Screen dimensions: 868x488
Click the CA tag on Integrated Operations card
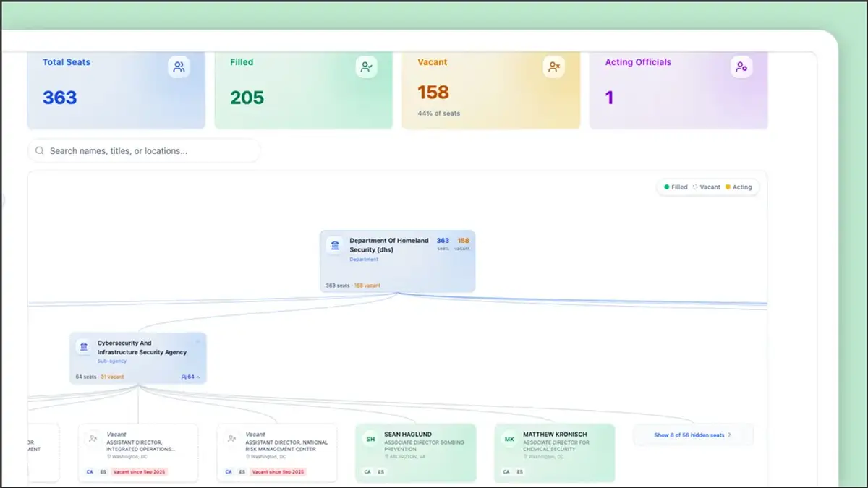click(90, 471)
